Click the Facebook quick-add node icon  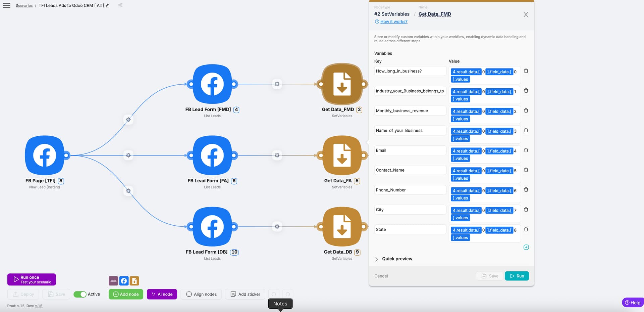(x=124, y=281)
